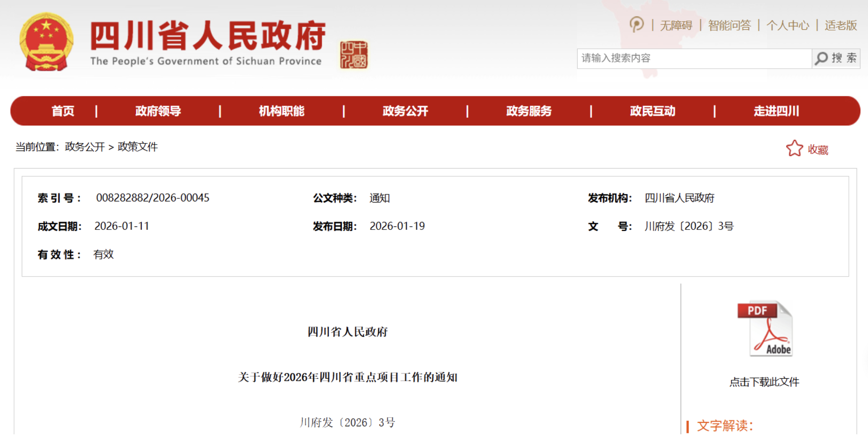868x440 pixels.
Task: Open the 政民互动 menu item
Action: click(652, 111)
